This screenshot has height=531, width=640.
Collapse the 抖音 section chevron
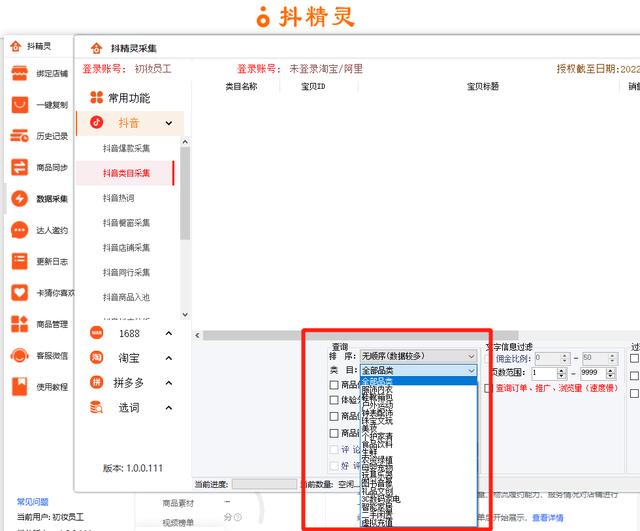[169, 123]
